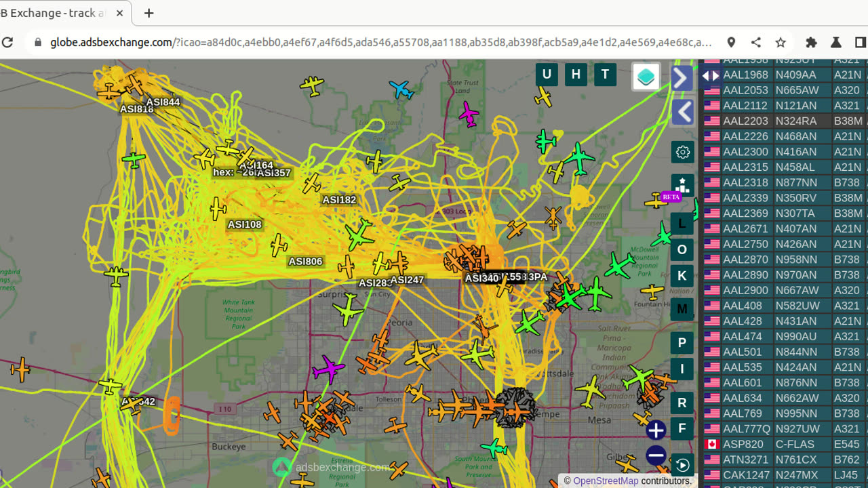Select aircraft labeled ASI357
The height and width of the screenshot is (488, 868).
(274, 173)
